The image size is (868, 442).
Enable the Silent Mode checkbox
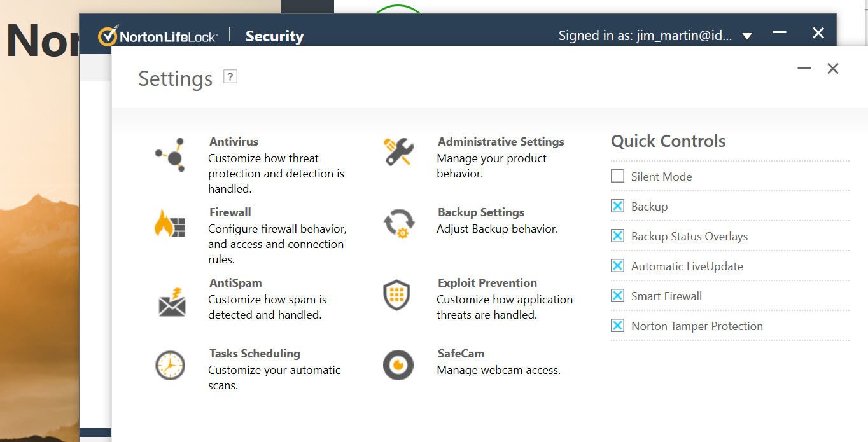[617, 176]
